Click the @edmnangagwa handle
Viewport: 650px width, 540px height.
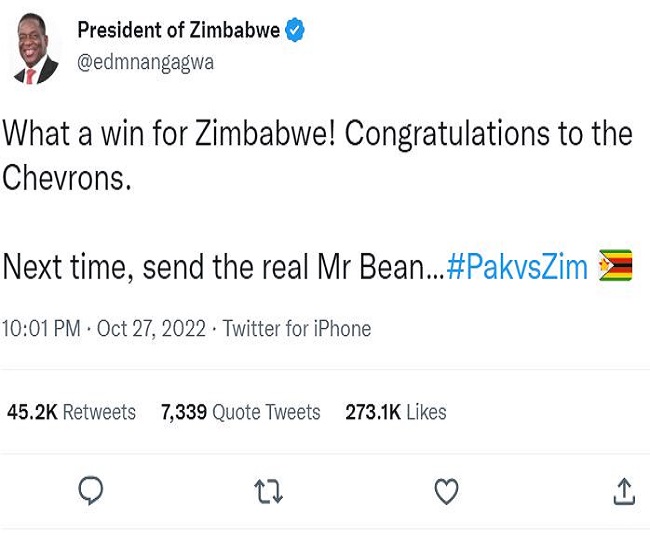[x=145, y=62]
